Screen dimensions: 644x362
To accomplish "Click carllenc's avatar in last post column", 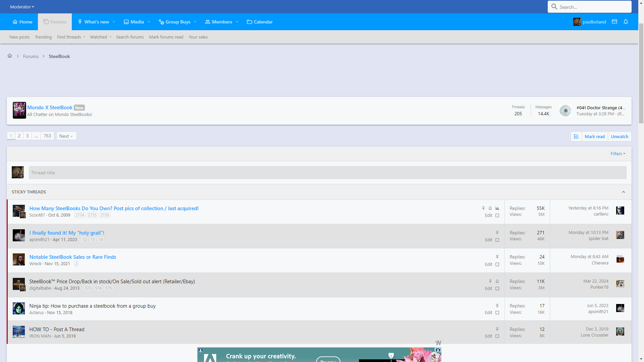I will 620,210.
